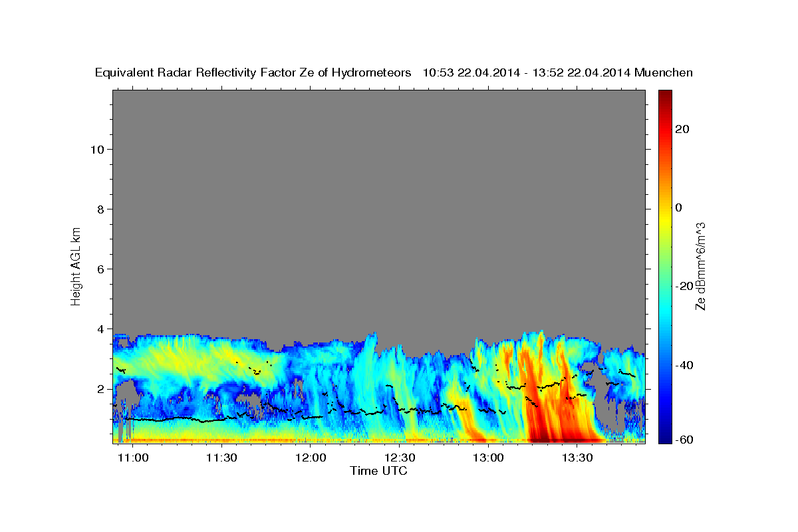Click the '12:30' time tick label
The height and width of the screenshot is (532, 798).
(400, 458)
